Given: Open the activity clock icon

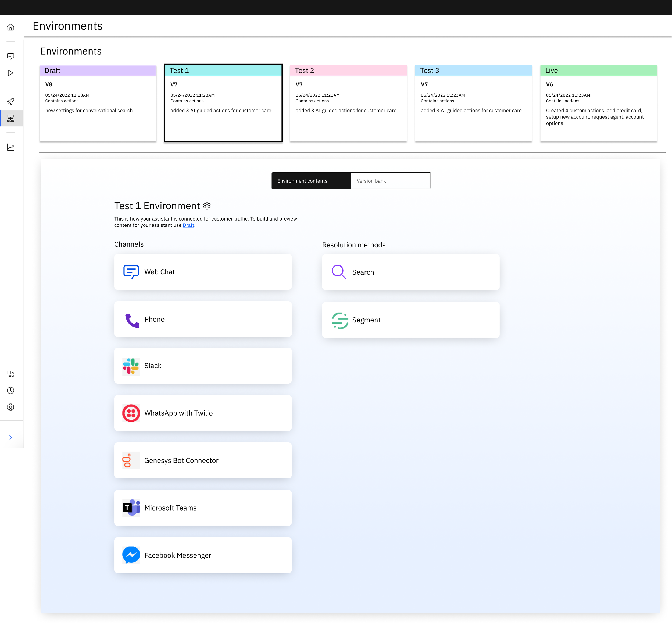Looking at the screenshot, I should 10,391.
